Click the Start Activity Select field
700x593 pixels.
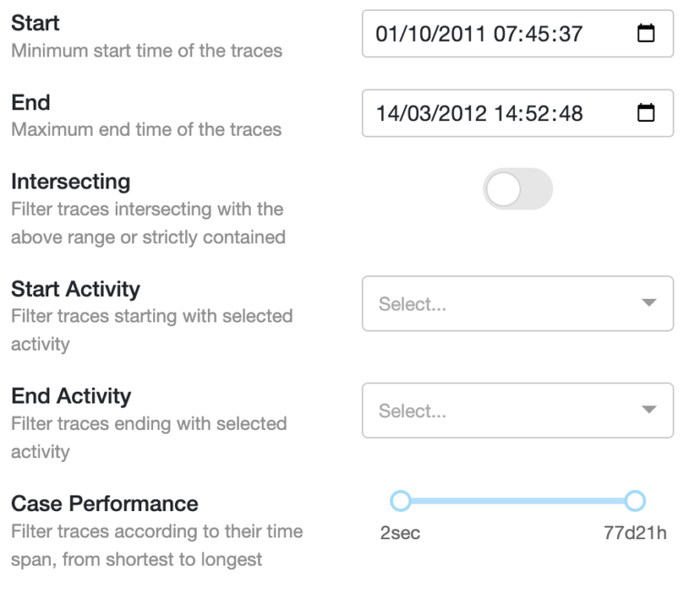492,304
